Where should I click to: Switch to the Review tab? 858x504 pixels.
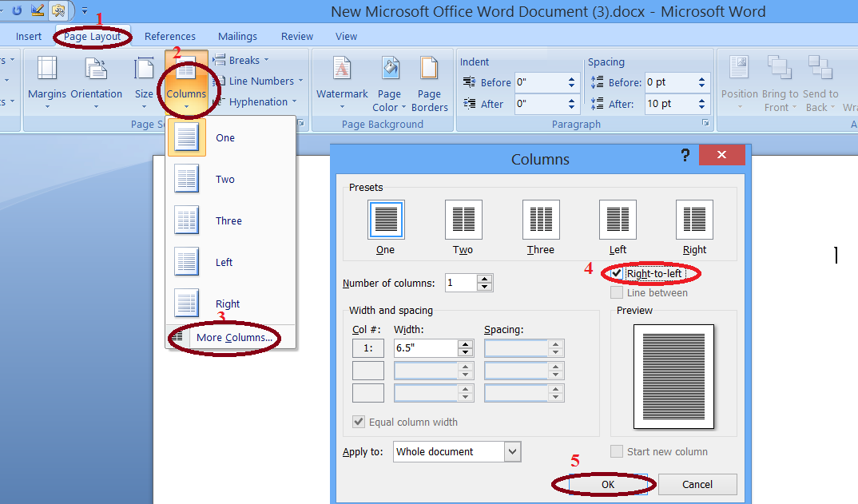[297, 36]
